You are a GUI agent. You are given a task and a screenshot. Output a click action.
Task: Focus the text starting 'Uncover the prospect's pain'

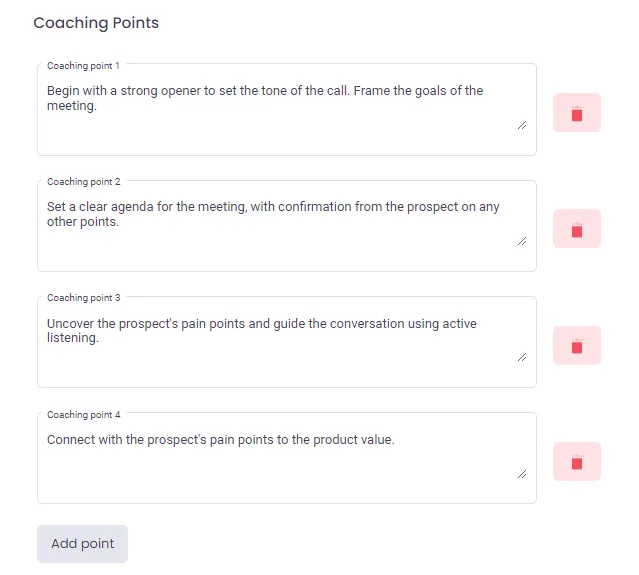(287, 342)
